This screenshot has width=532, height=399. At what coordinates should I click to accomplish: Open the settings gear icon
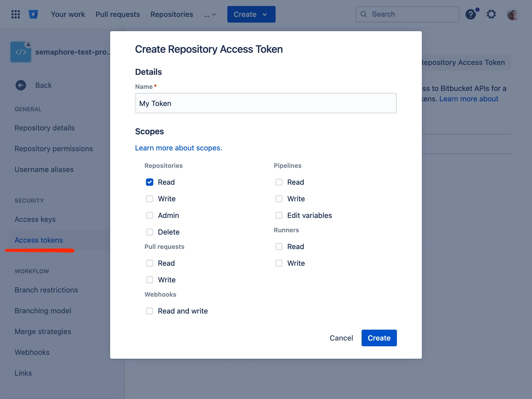[x=491, y=14]
